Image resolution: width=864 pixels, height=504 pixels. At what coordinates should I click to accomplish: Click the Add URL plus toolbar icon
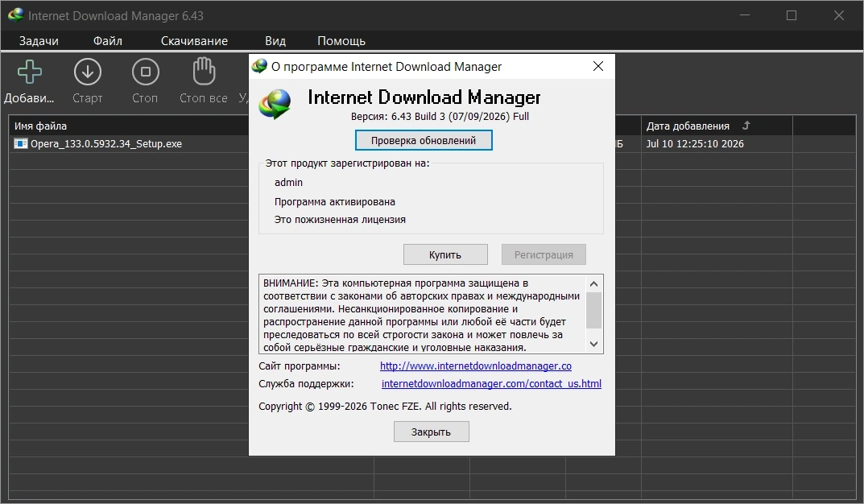[x=29, y=72]
